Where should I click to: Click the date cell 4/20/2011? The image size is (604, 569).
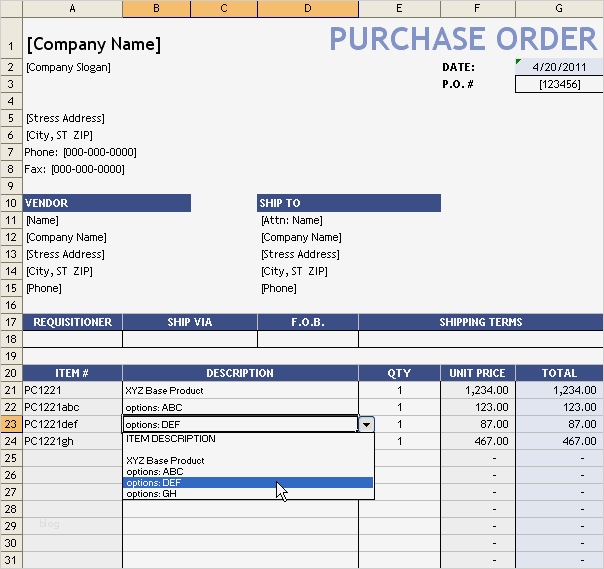coord(559,67)
